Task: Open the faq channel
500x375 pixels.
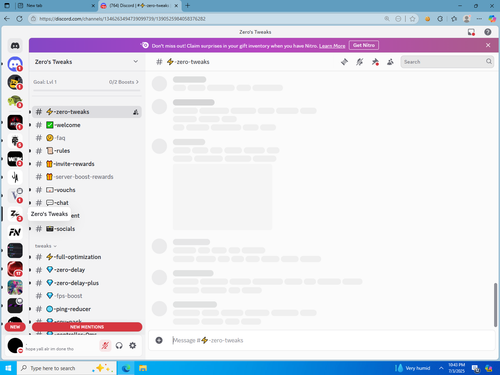Action: pos(87,138)
